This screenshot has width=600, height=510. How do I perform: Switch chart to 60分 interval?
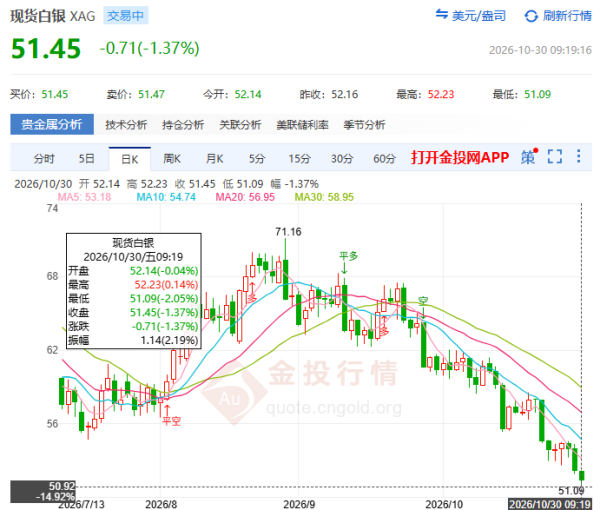(x=384, y=158)
